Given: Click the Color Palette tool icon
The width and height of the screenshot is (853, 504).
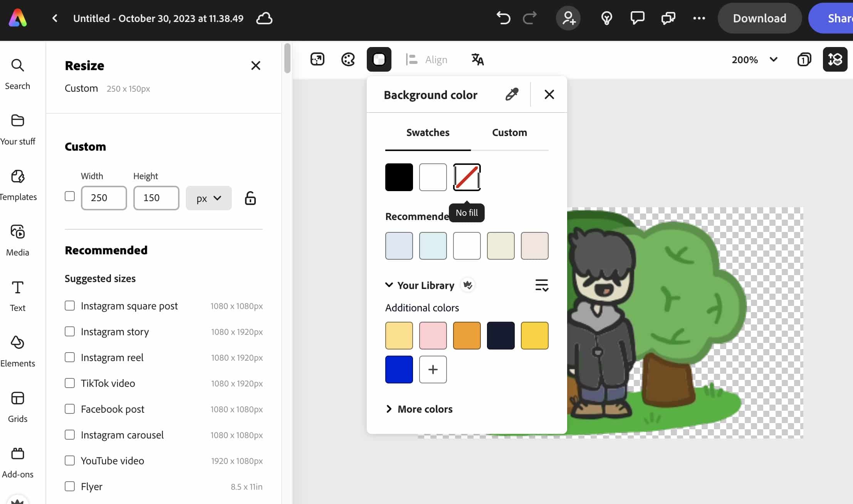Looking at the screenshot, I should [348, 59].
